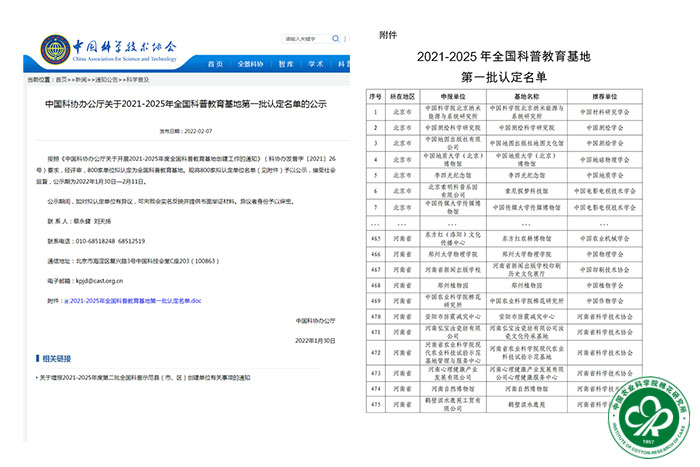Click the document title 2021-2025年全国科普教育基地

tap(504, 57)
